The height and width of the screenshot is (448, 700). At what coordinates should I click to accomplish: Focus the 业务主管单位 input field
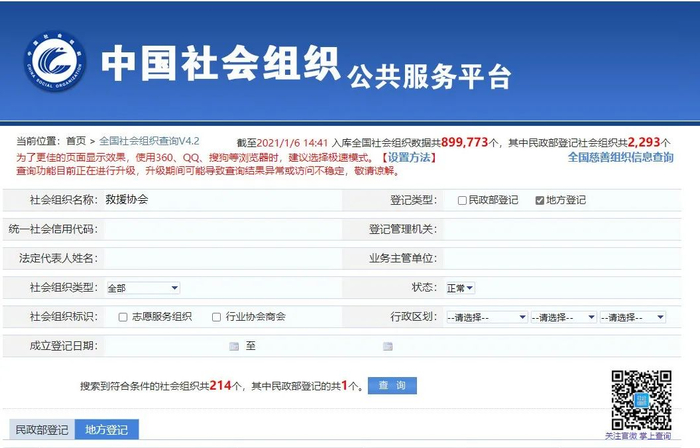click(x=562, y=258)
